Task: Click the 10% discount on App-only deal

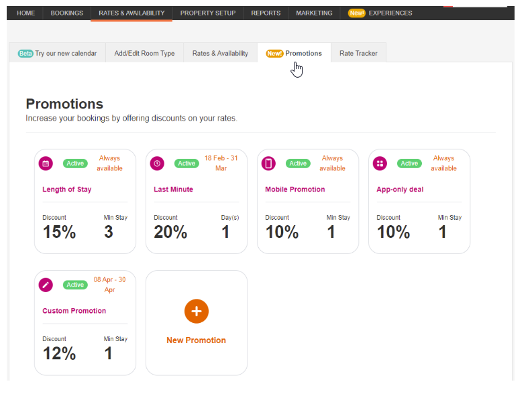Action: [x=393, y=232]
